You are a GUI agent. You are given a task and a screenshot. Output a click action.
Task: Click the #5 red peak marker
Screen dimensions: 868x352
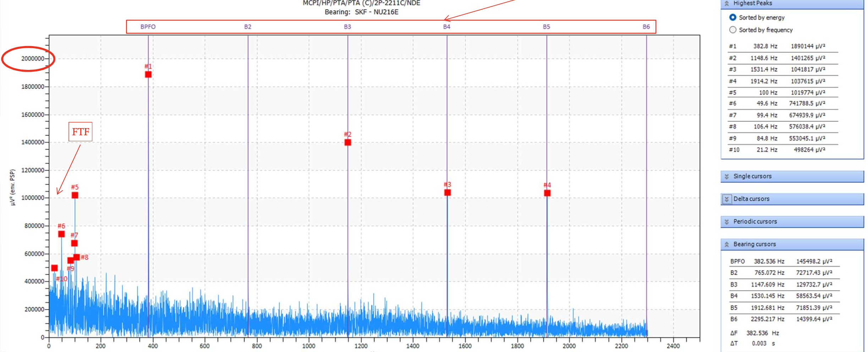75,195
